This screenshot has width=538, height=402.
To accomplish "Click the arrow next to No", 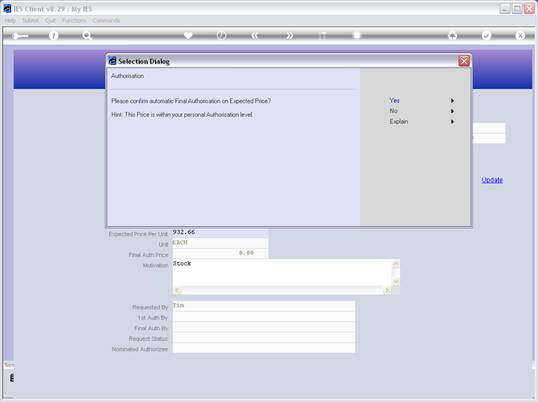I will (452, 111).
